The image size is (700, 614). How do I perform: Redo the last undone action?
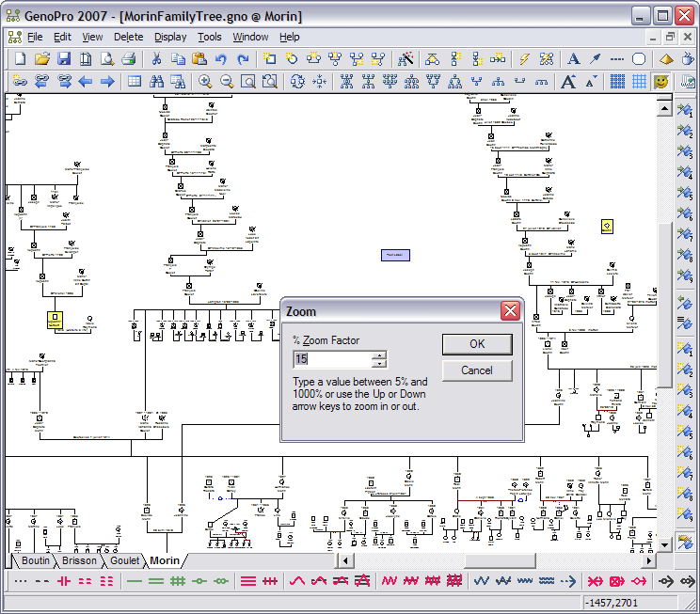click(x=243, y=58)
